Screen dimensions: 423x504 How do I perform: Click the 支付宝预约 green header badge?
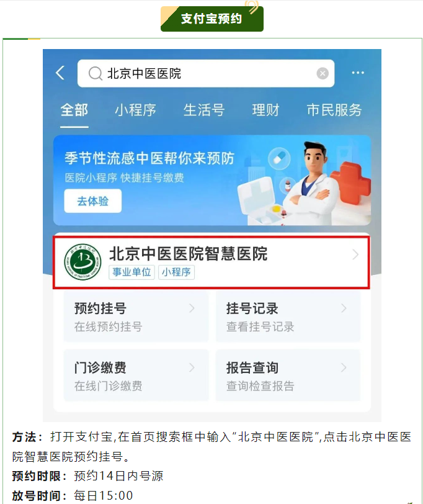click(212, 19)
